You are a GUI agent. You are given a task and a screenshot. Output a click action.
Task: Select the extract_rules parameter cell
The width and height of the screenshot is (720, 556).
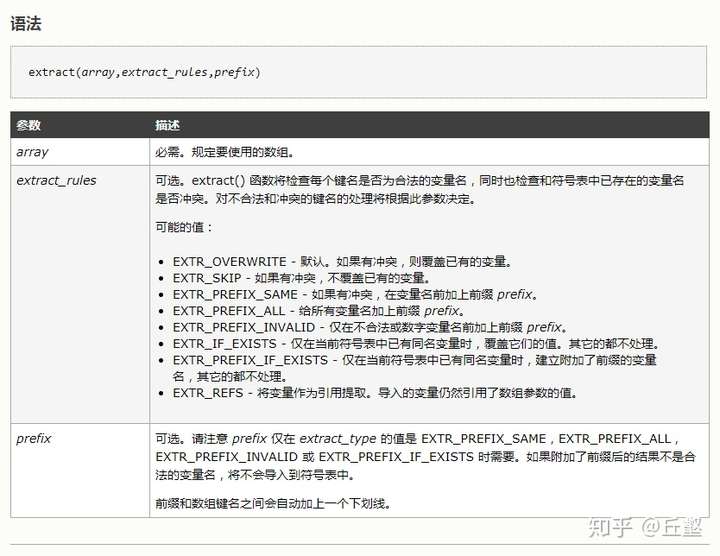(80, 294)
